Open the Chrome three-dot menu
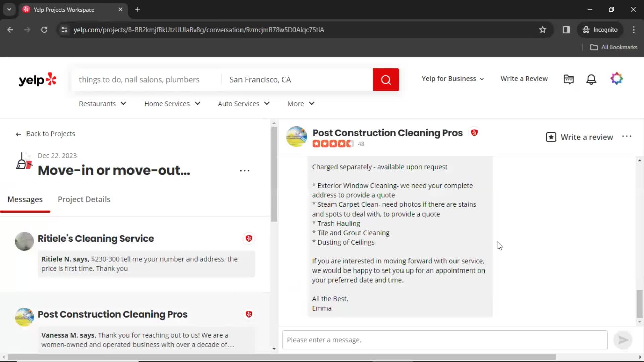The width and height of the screenshot is (644, 362). tap(634, 30)
